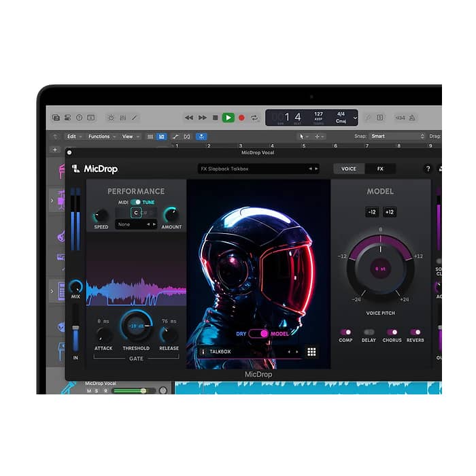This screenshot has height=476, width=476.
Task: Click the MIX knob
Action: [75, 287]
